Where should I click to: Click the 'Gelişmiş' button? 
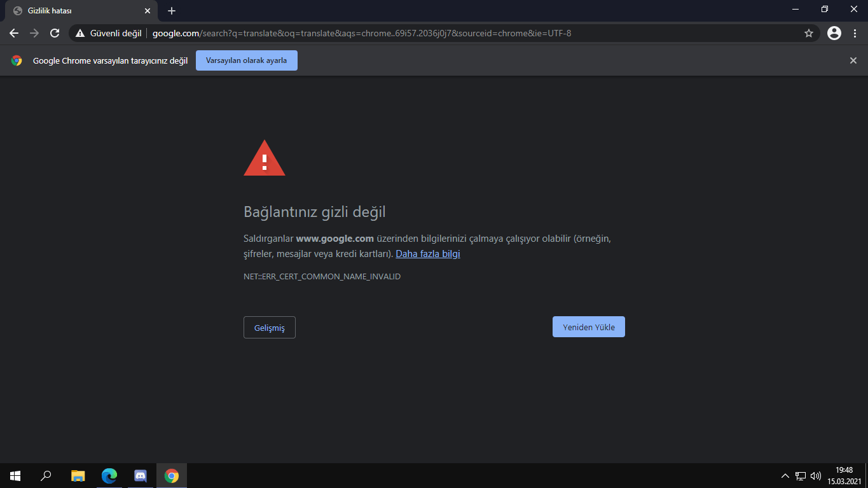(270, 328)
